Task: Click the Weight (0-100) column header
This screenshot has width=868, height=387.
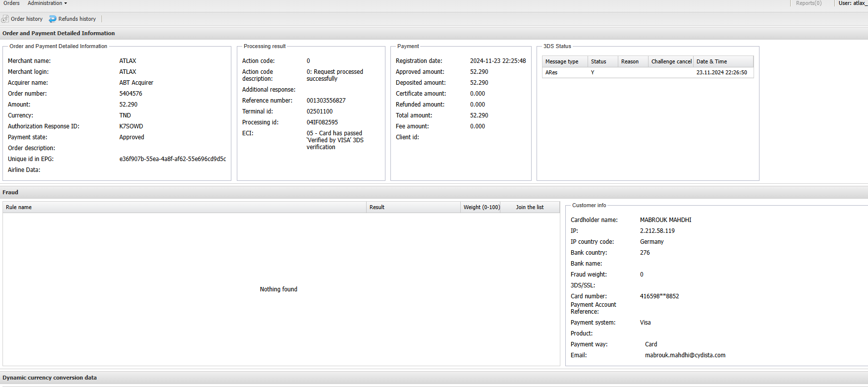Action: [x=481, y=207]
